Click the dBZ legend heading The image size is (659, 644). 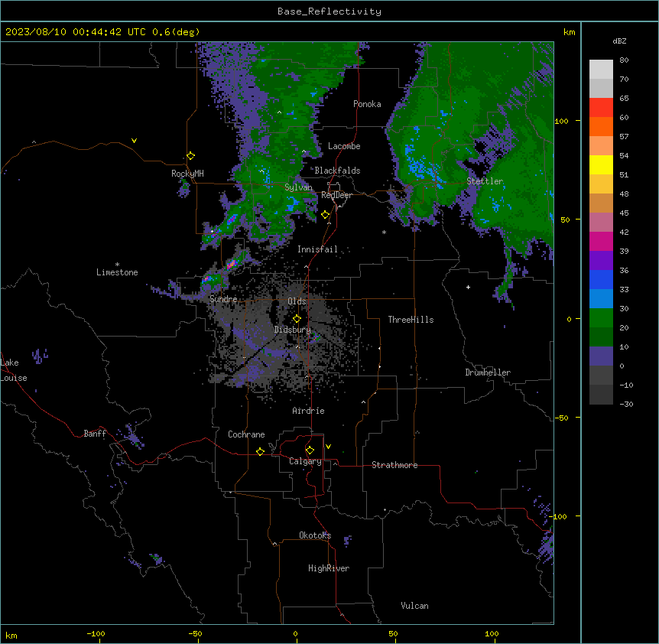(x=619, y=41)
